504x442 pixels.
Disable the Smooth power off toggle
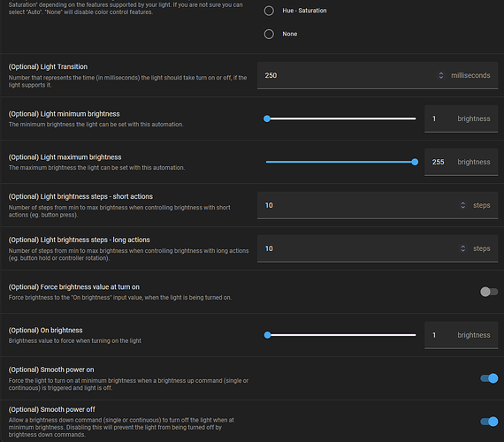(489, 422)
